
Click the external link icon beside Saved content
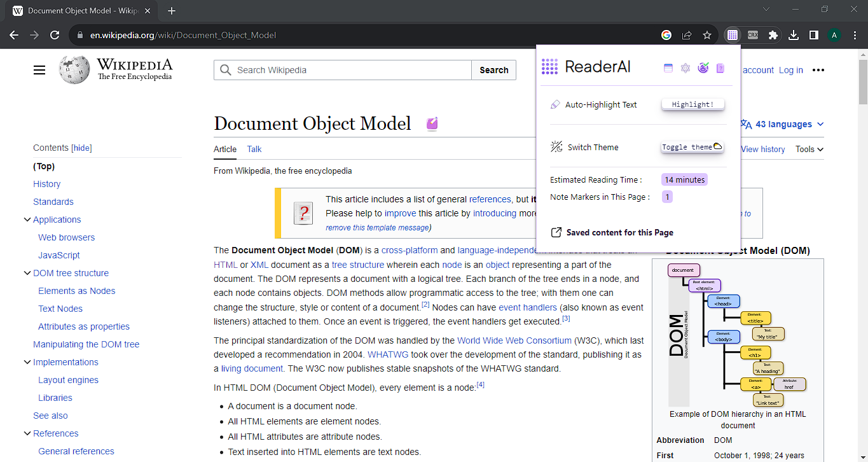click(556, 232)
